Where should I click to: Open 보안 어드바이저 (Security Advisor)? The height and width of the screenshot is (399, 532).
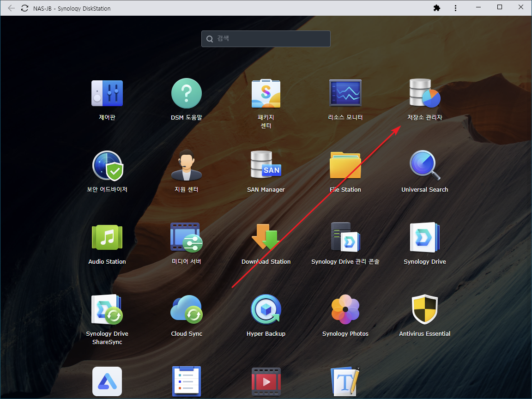(108, 166)
